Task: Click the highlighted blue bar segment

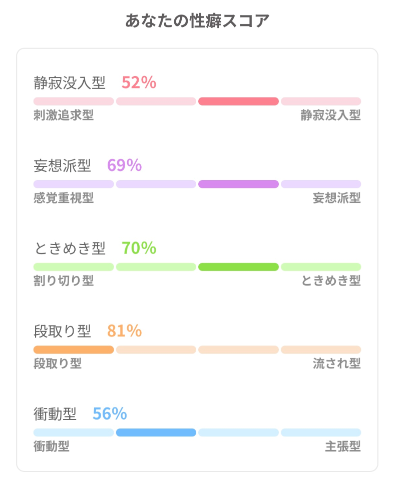Action: tap(156, 433)
